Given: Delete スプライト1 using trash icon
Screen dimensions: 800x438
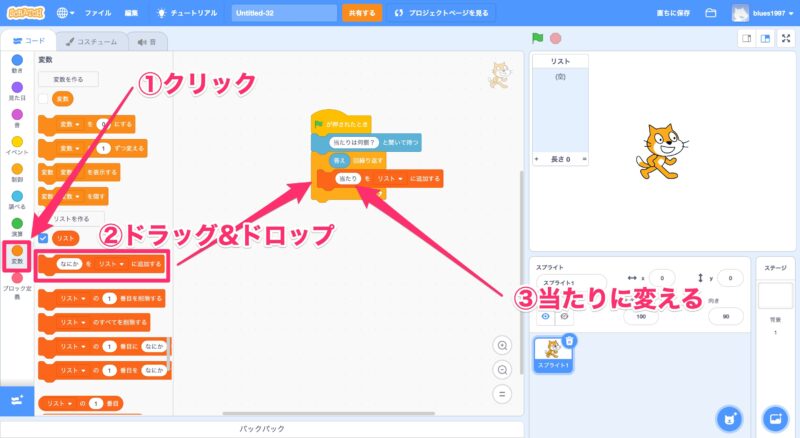Looking at the screenshot, I should pos(569,341).
